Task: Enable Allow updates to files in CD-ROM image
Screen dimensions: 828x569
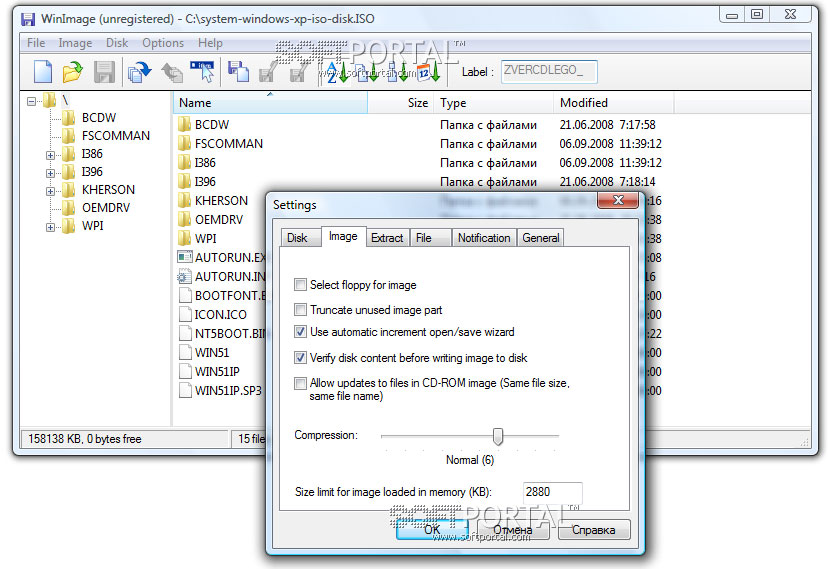Action: click(x=300, y=383)
